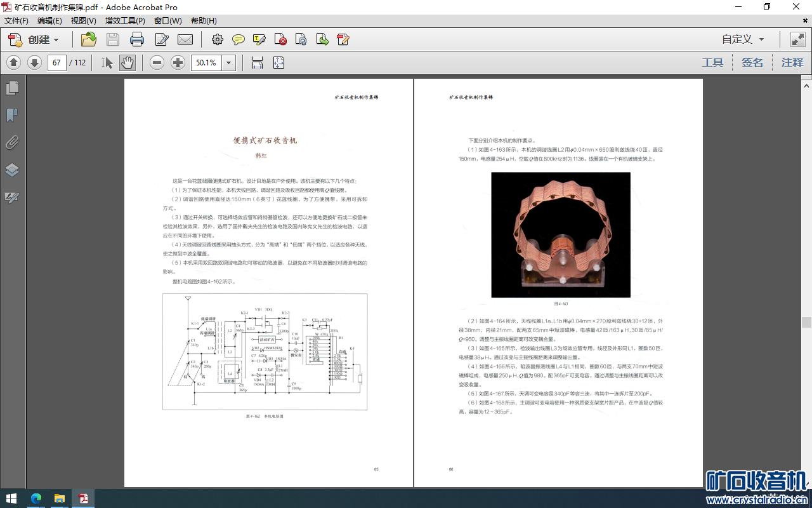The image size is (812, 508).
Task: Expand the 自定义 (Customize) dropdown
Action: 743,39
